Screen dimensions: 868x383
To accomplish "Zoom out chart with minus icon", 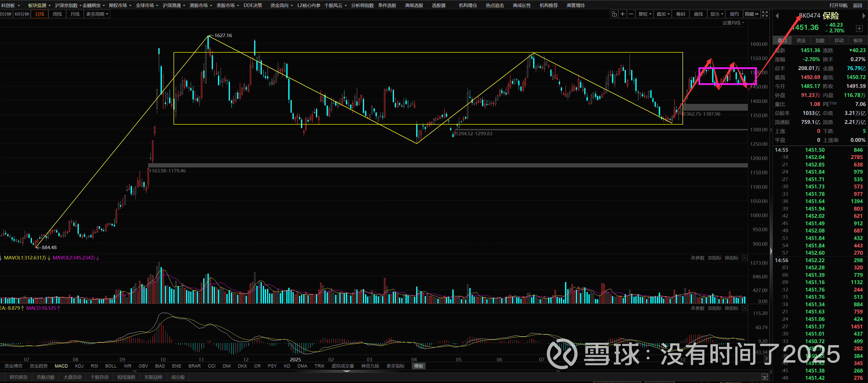I will click(x=631, y=14).
